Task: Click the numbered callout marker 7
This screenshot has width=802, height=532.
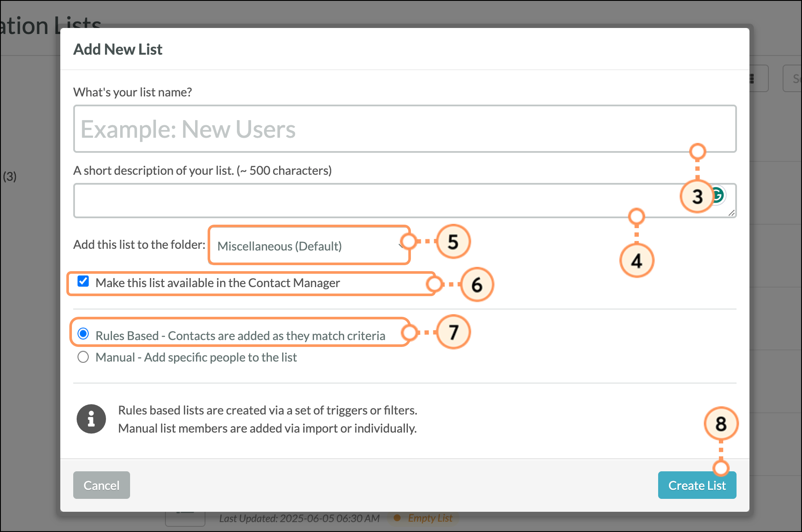Action: click(453, 332)
